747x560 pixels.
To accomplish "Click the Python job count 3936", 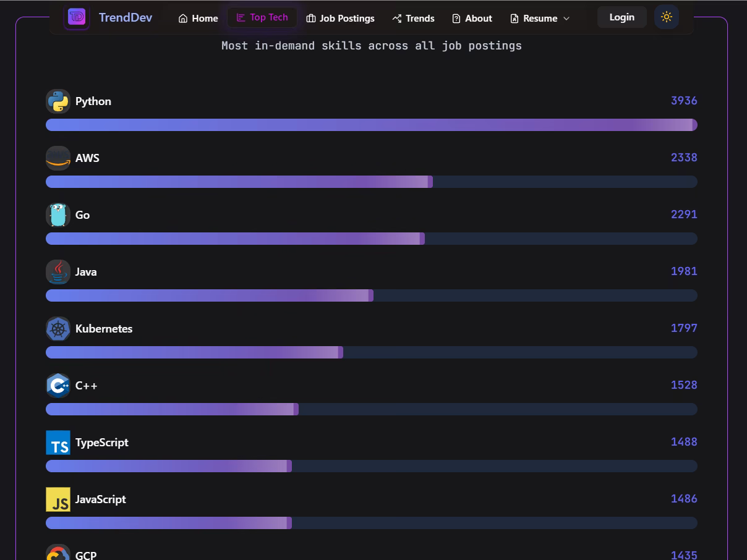I will [684, 101].
